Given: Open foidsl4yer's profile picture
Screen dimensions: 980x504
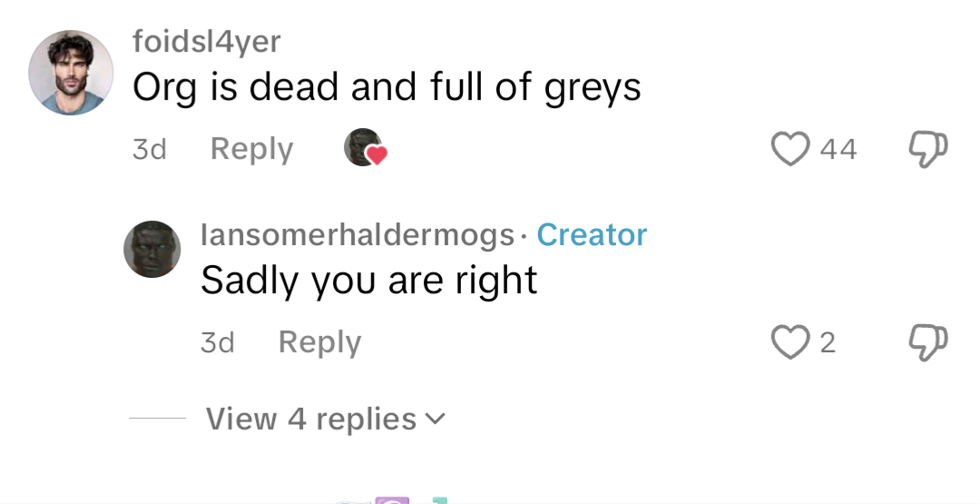Looking at the screenshot, I should (x=72, y=73).
